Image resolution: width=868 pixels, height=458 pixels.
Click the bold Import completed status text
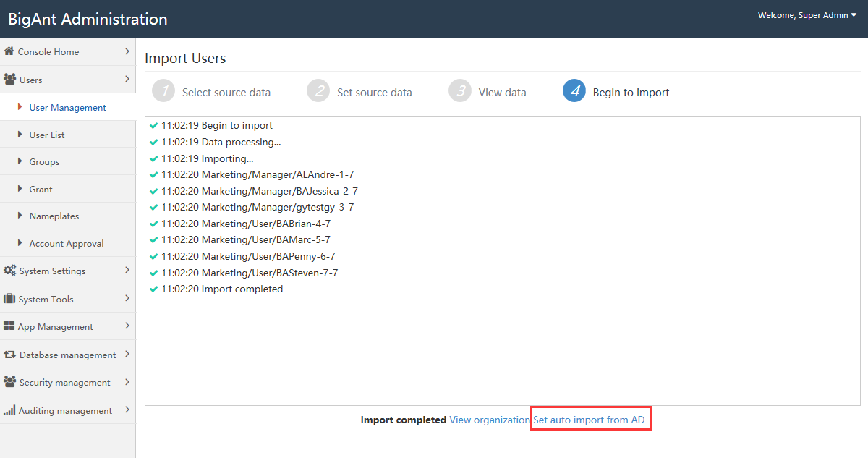tap(404, 420)
